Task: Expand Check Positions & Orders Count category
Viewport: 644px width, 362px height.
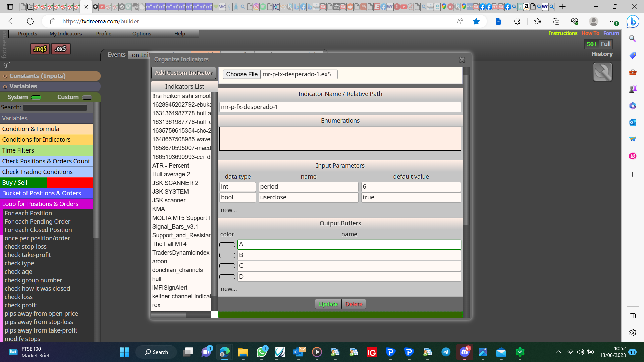Action: [x=47, y=161]
